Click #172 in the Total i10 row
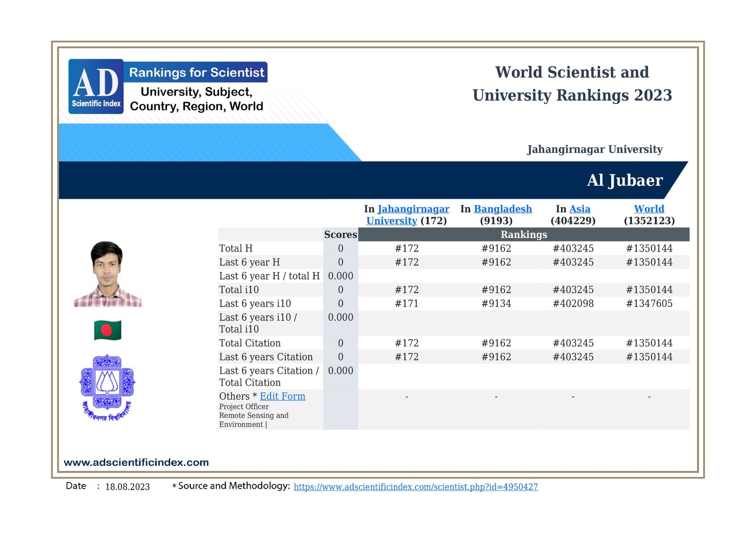Viewport: 756px width, 534px height. coord(407,290)
